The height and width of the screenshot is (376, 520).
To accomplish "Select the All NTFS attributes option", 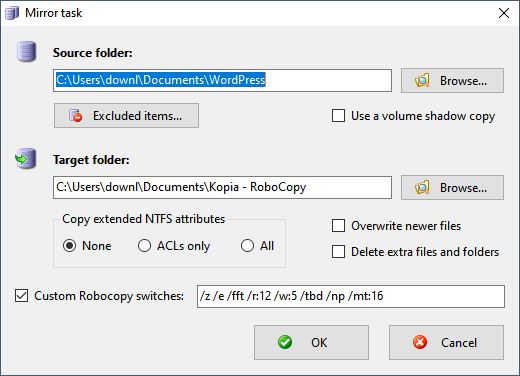I will tap(247, 246).
